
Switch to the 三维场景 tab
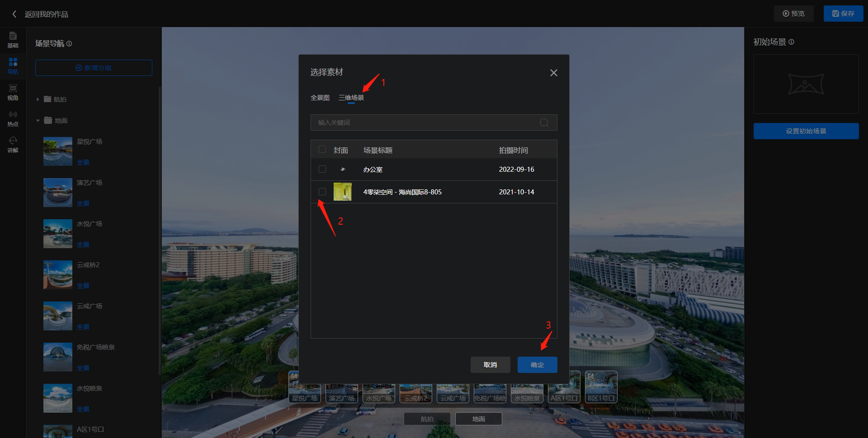click(x=351, y=98)
